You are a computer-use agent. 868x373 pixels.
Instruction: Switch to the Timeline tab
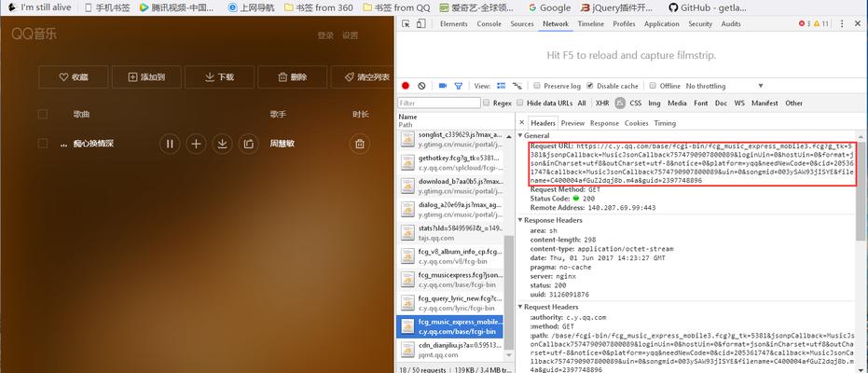click(x=591, y=24)
